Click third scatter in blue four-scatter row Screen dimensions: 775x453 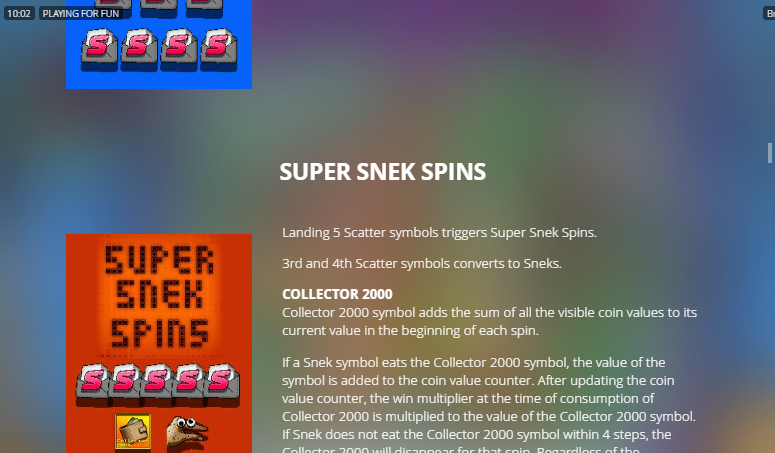178,48
